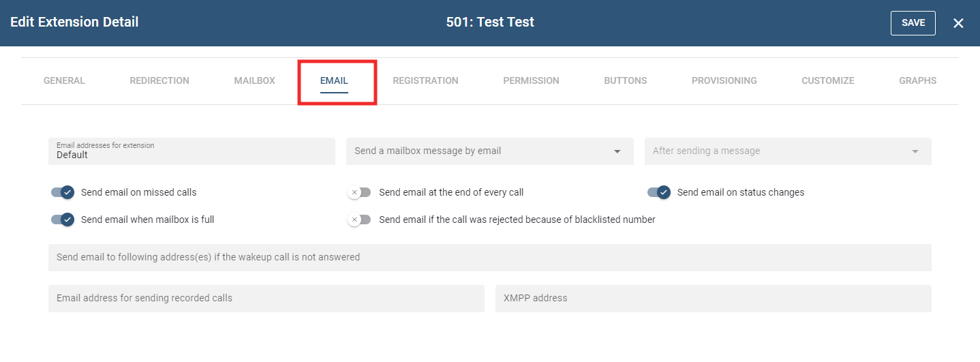Close the Edit Extension Detail dialog

pos(958,23)
